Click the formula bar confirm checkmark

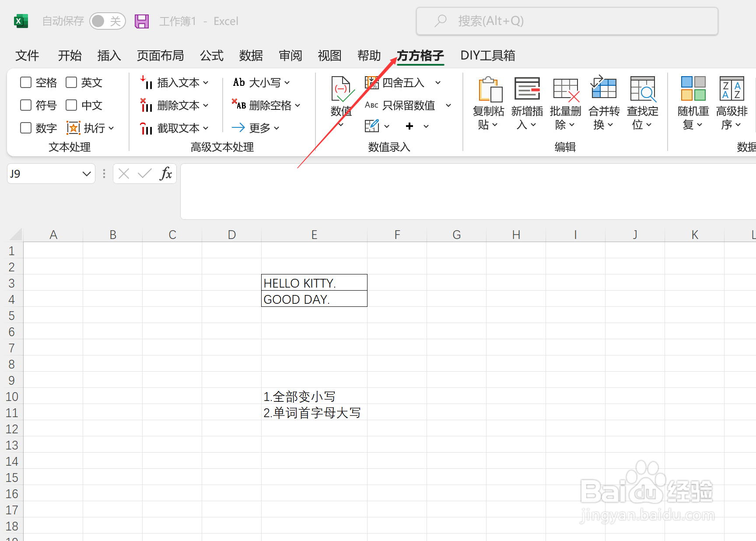click(x=144, y=174)
